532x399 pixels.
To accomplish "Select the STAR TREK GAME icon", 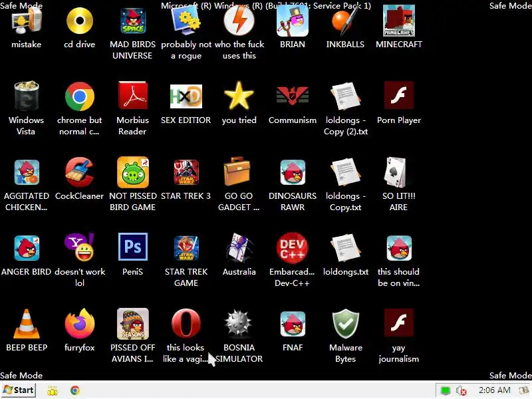I will click(186, 248).
